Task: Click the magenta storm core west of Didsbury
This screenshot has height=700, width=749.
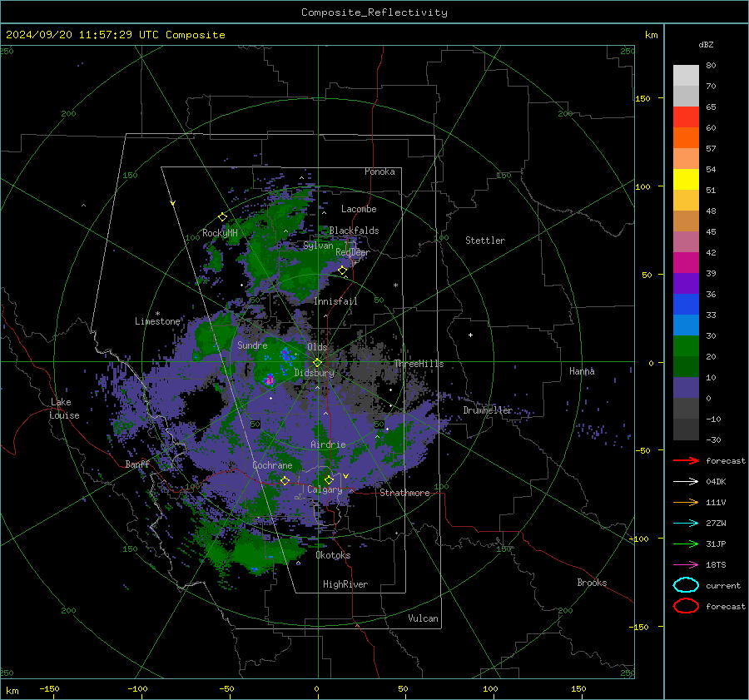Action: [x=270, y=380]
